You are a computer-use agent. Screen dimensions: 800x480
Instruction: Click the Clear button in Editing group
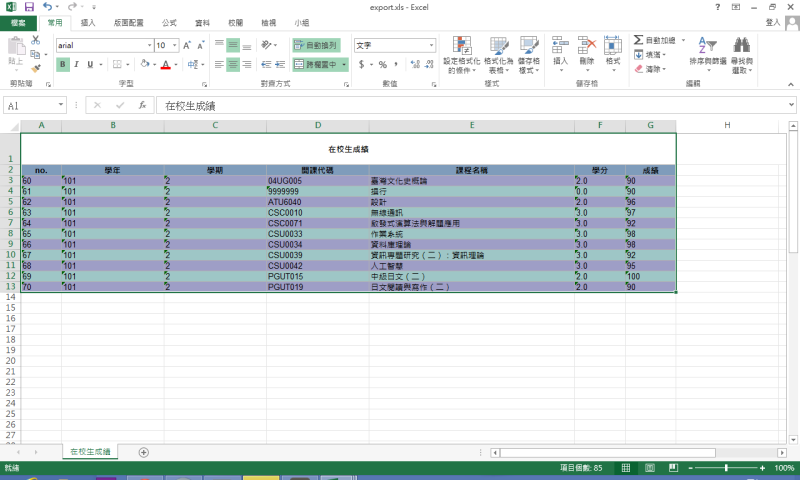tap(651, 69)
